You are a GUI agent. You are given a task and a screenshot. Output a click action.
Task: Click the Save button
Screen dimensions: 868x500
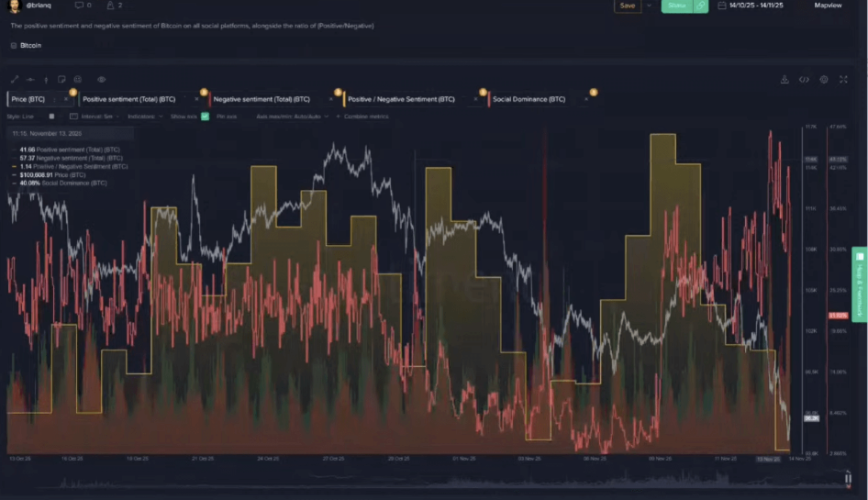click(628, 6)
